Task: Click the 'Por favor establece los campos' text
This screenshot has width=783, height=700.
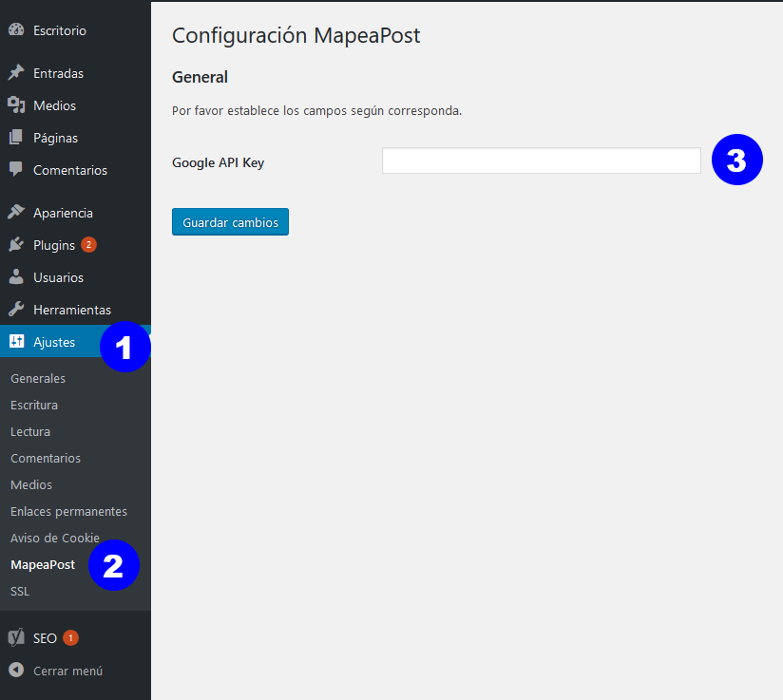Action: pos(317,111)
